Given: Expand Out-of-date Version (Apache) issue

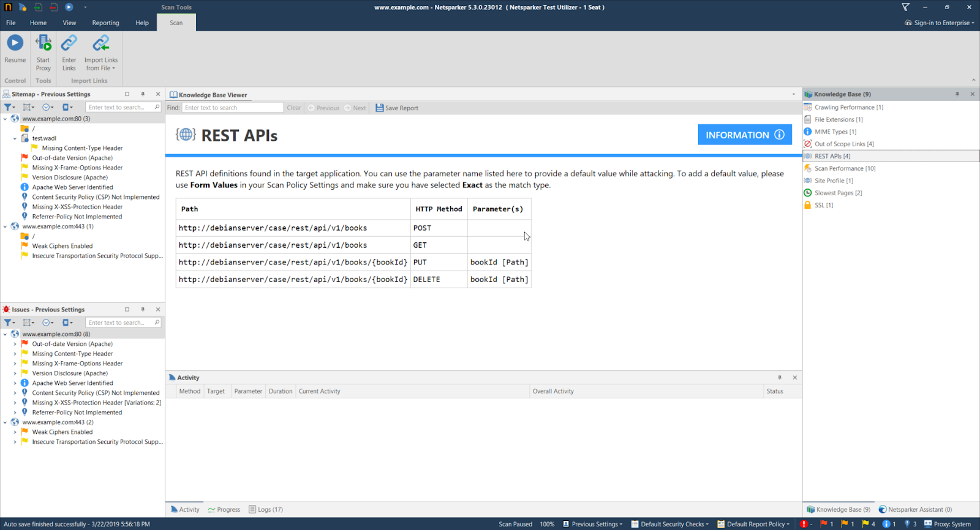Looking at the screenshot, I should 15,344.
